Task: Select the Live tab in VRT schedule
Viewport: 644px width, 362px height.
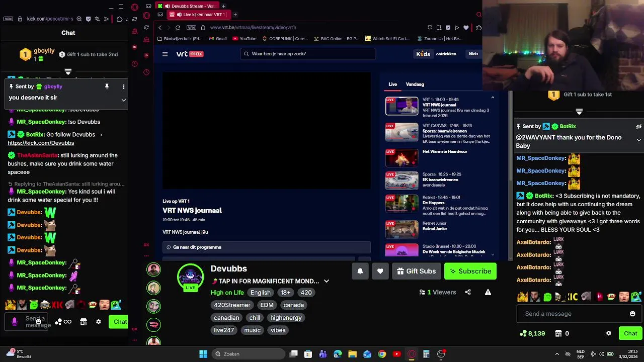Action: (x=392, y=84)
